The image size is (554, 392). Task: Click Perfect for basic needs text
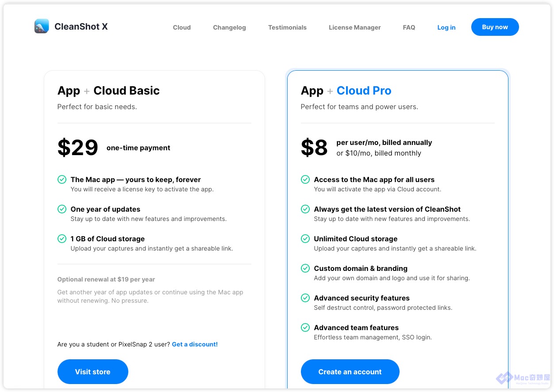(x=97, y=107)
